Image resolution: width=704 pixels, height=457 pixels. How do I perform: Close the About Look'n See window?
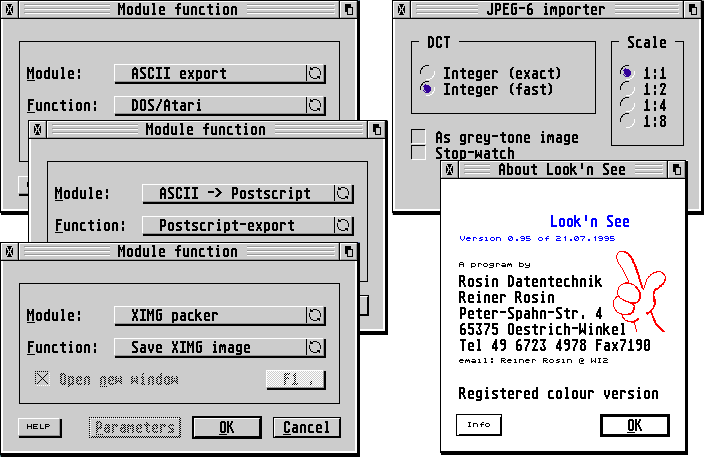coord(449,170)
